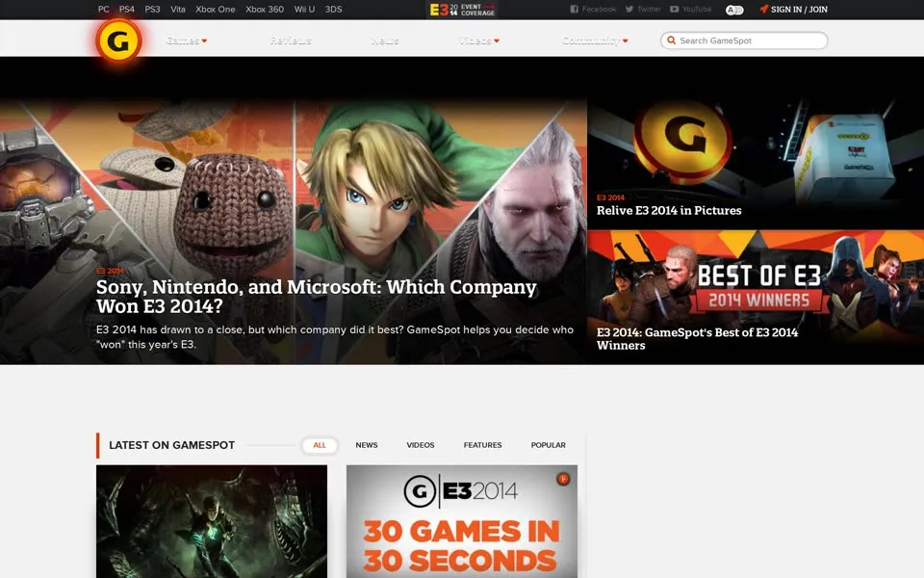Image resolution: width=924 pixels, height=578 pixels.
Task: Select the ALL tab in Latest on GameSpot
Action: (x=320, y=445)
